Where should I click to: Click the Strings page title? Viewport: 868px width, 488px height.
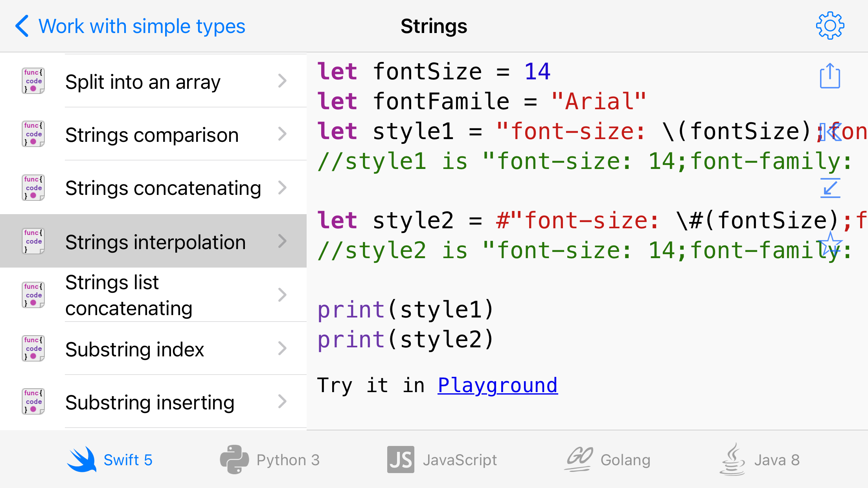pos(434,26)
